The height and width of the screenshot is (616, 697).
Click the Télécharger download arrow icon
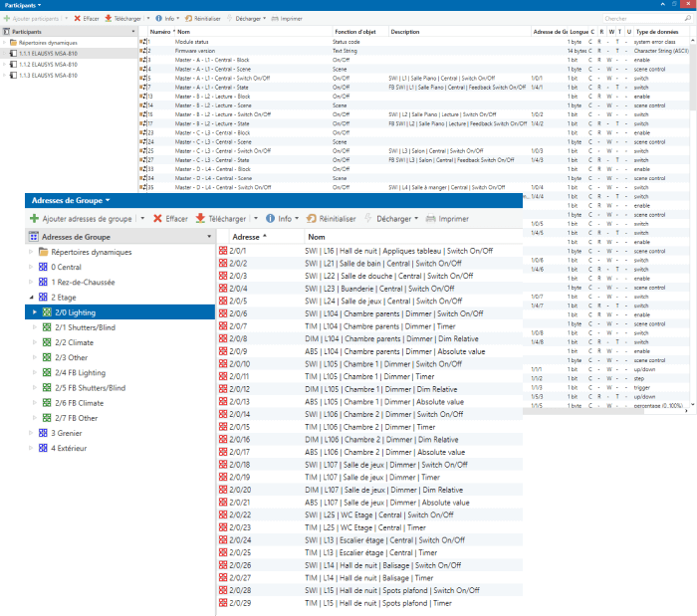(x=200, y=218)
